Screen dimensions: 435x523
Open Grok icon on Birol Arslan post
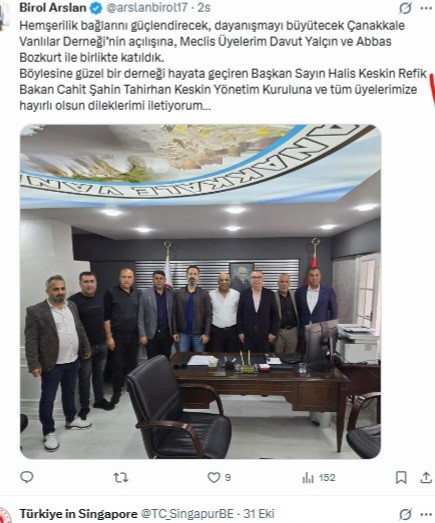[405, 8]
